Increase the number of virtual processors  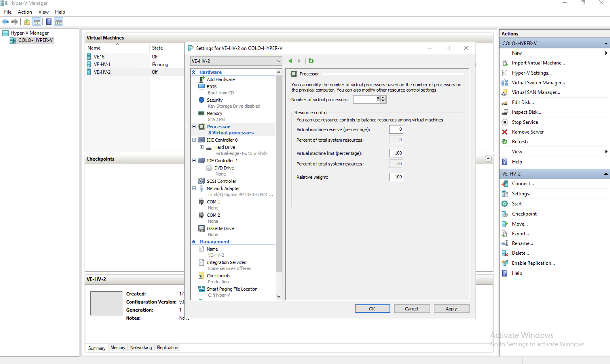click(x=383, y=98)
